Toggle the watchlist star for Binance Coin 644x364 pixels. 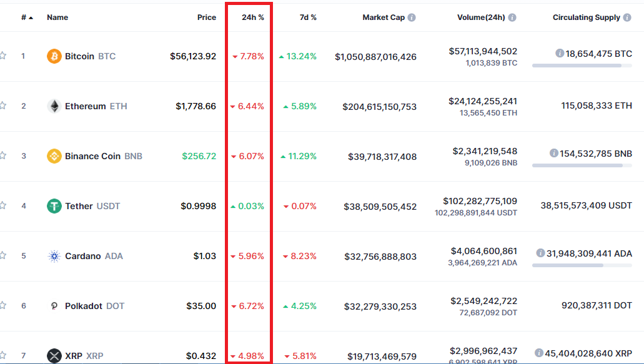(3, 155)
